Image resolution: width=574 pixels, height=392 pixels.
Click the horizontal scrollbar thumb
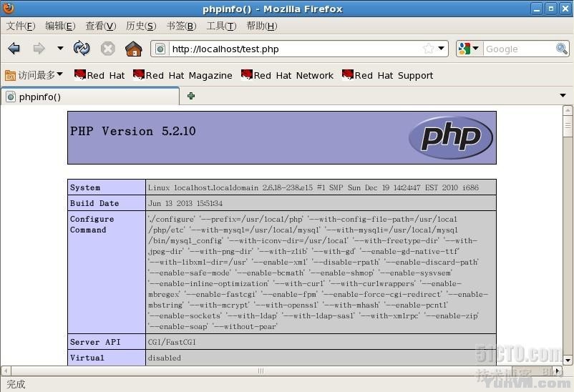click(261, 371)
